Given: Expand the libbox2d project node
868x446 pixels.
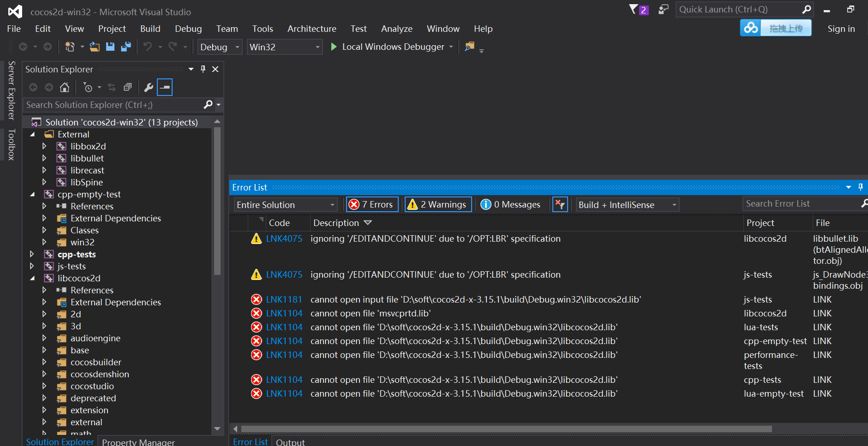Looking at the screenshot, I should pyautogui.click(x=44, y=146).
